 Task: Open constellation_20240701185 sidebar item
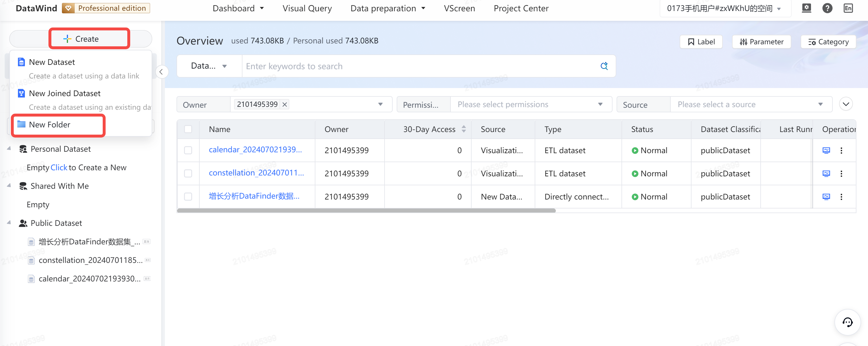coord(88,260)
